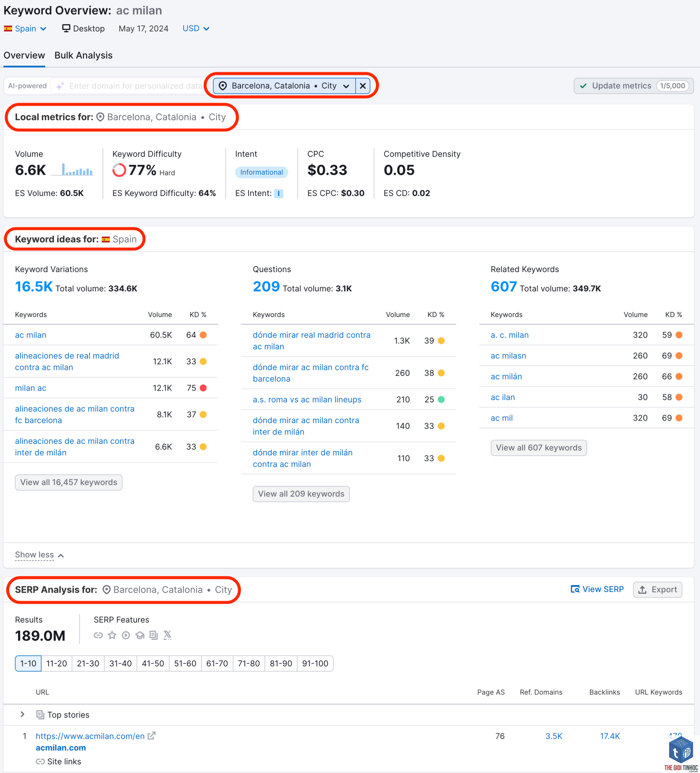Viewport: 700px width, 773px height.
Task: Click the 3.5K Ref. Domains value
Action: pos(554,736)
